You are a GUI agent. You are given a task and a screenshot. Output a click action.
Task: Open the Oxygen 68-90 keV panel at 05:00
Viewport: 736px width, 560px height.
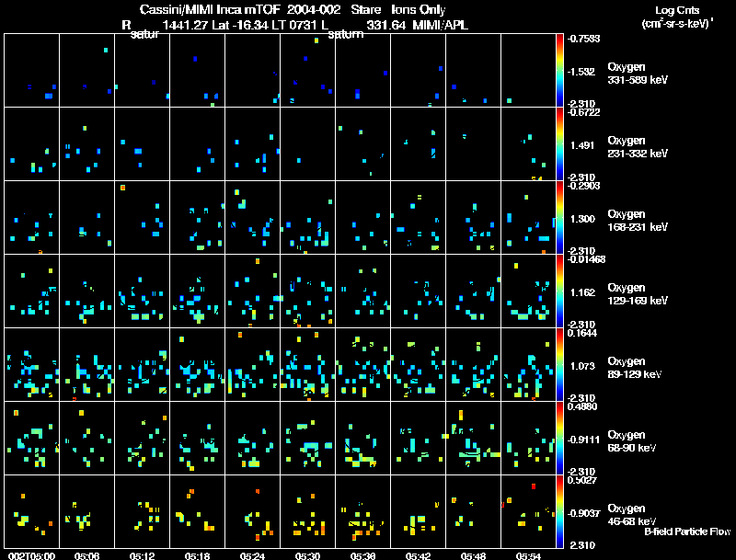(32, 439)
